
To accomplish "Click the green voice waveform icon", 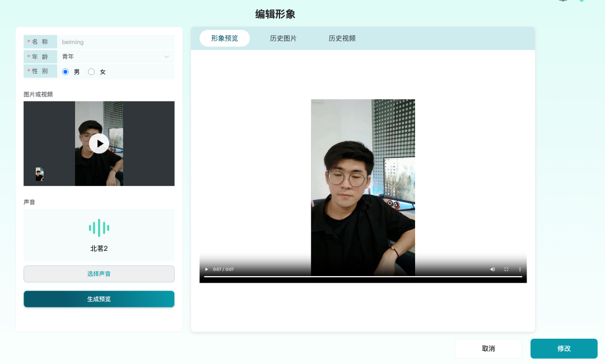I will pyautogui.click(x=99, y=228).
